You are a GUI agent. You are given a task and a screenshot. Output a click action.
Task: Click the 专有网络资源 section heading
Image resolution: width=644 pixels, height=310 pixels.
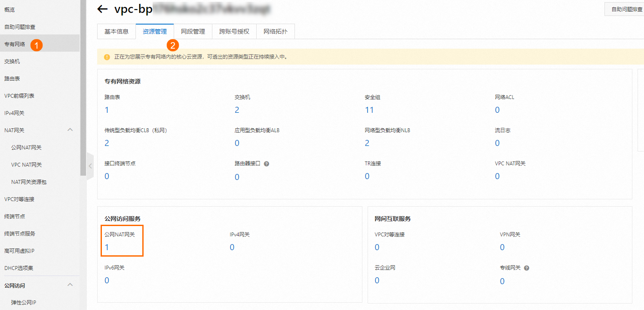point(123,81)
